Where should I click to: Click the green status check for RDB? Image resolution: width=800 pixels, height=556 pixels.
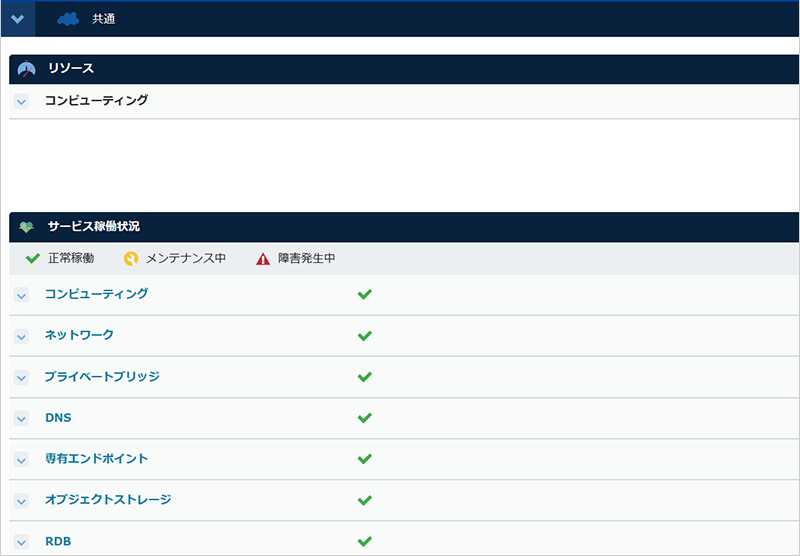pos(365,541)
